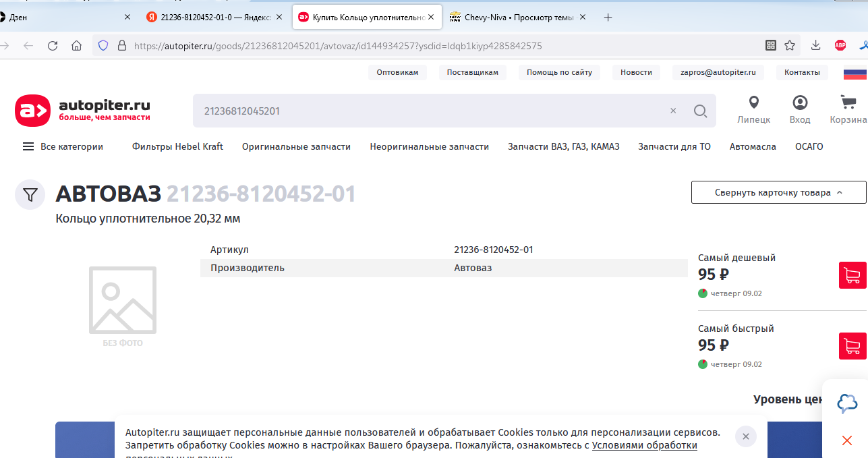
Task: Select the Липецк location pin icon
Action: coord(754,103)
